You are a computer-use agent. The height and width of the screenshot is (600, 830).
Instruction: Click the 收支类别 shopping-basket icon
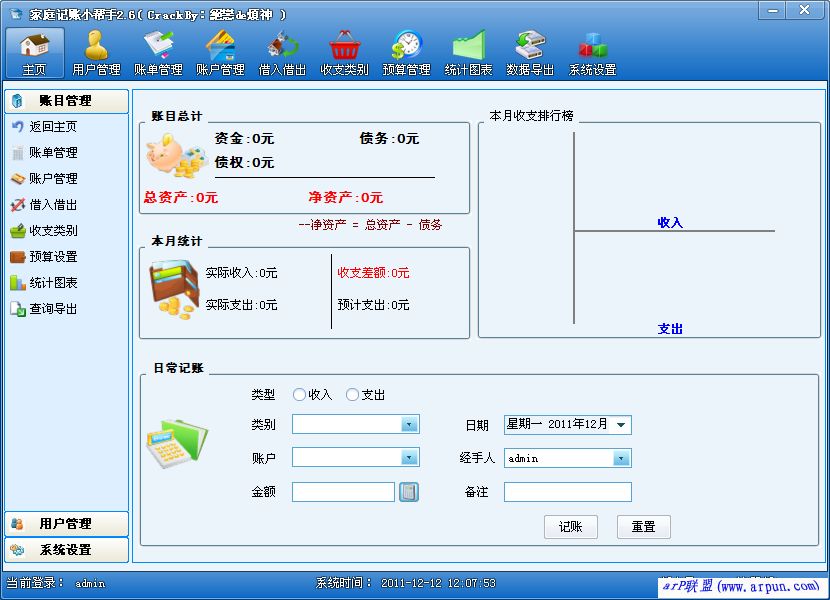pos(344,52)
